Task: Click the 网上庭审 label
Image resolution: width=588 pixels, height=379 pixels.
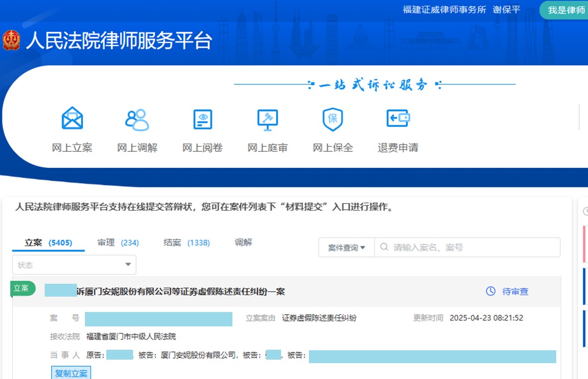Action: coord(267,147)
